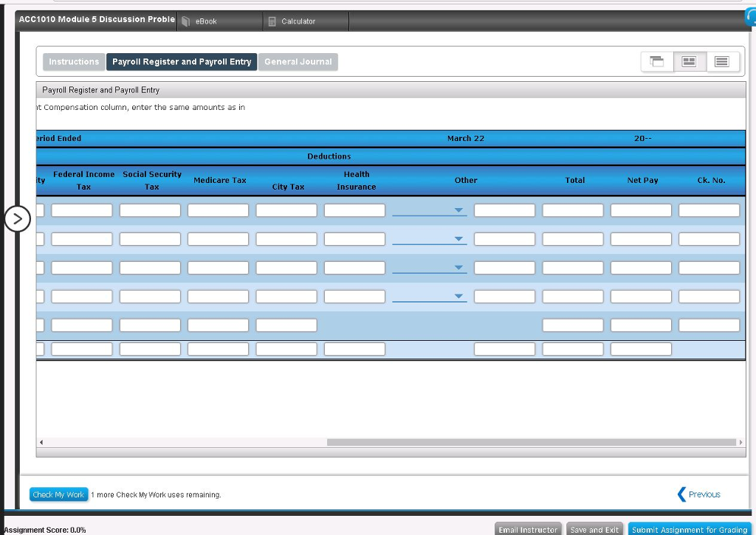The image size is (756, 535).
Task: Switch to the Instructions tab
Action: click(73, 62)
